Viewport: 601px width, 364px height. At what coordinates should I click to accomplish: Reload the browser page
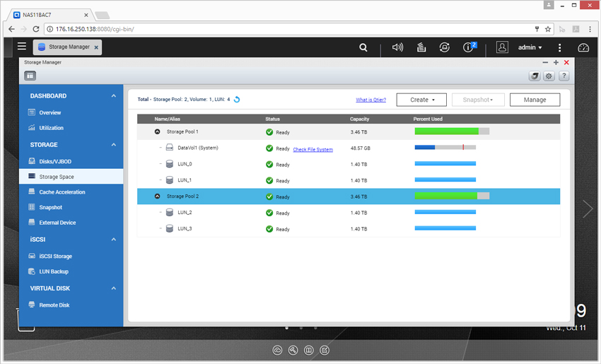coord(36,29)
